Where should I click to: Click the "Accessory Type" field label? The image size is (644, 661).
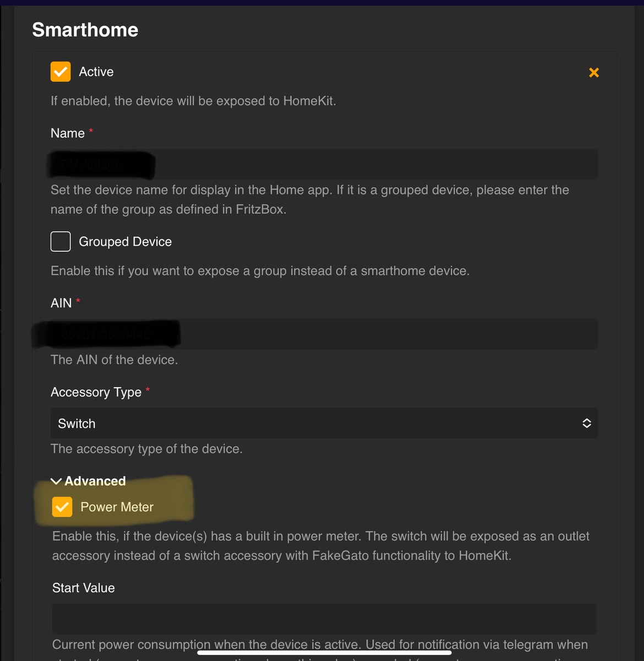click(96, 392)
